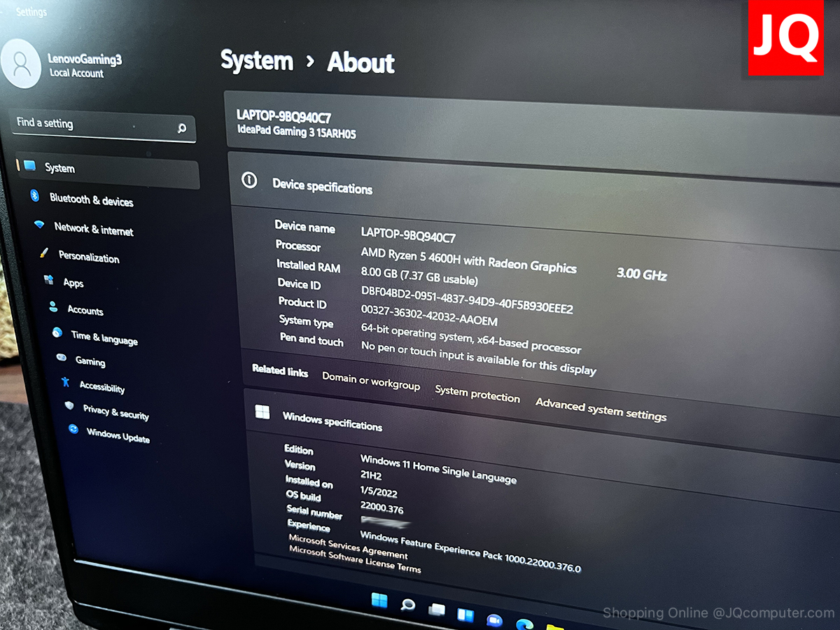Viewport: 840px width, 630px height.
Task: Click the version value 21H2
Action: point(371,475)
